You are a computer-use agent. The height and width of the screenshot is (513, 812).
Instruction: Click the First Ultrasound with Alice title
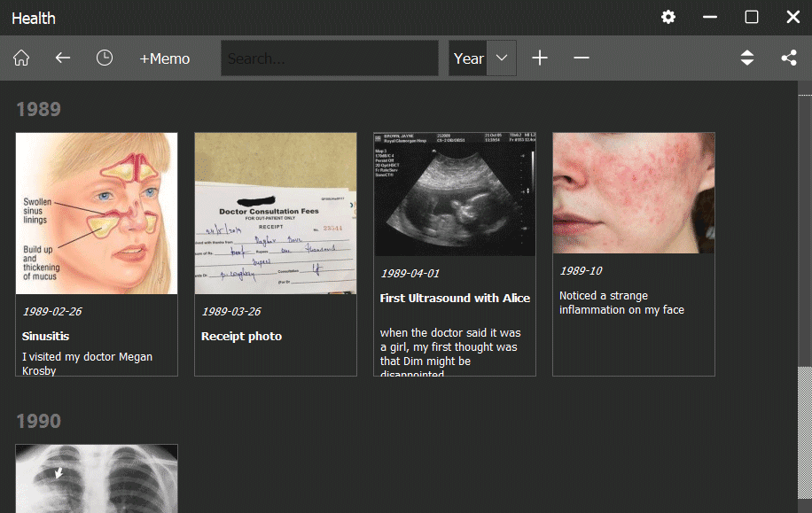pyautogui.click(x=455, y=299)
